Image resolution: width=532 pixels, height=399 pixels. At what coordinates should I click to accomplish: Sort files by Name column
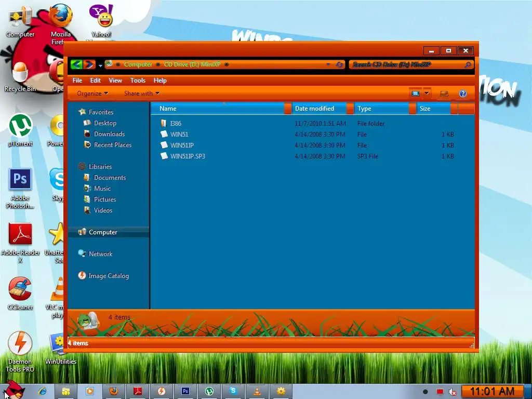pos(217,109)
